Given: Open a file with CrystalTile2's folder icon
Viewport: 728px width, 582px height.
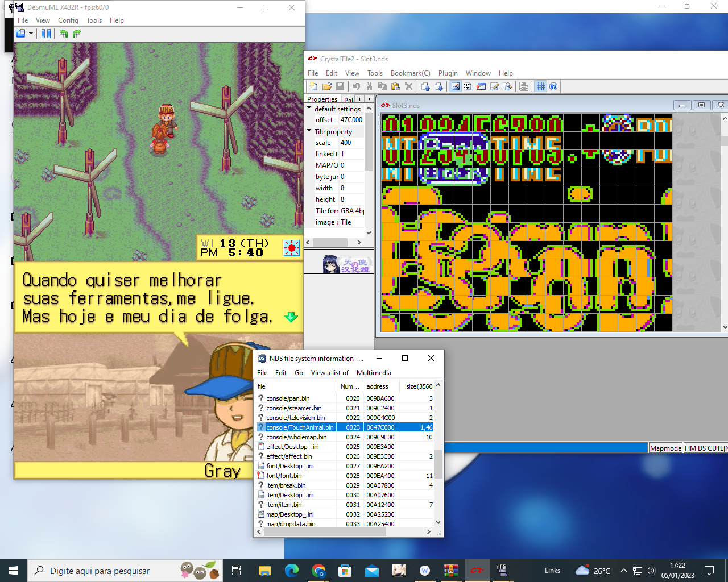Looking at the screenshot, I should pos(326,86).
